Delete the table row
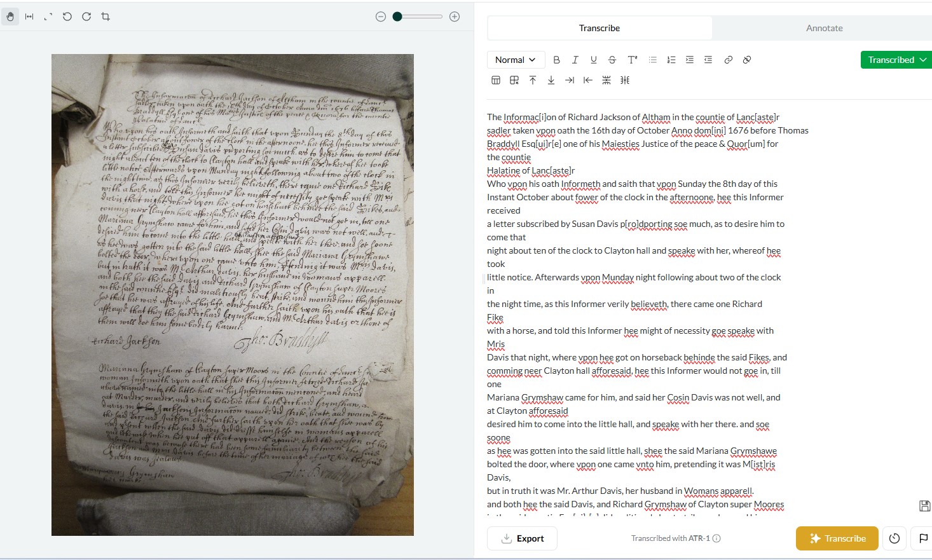 [x=606, y=80]
